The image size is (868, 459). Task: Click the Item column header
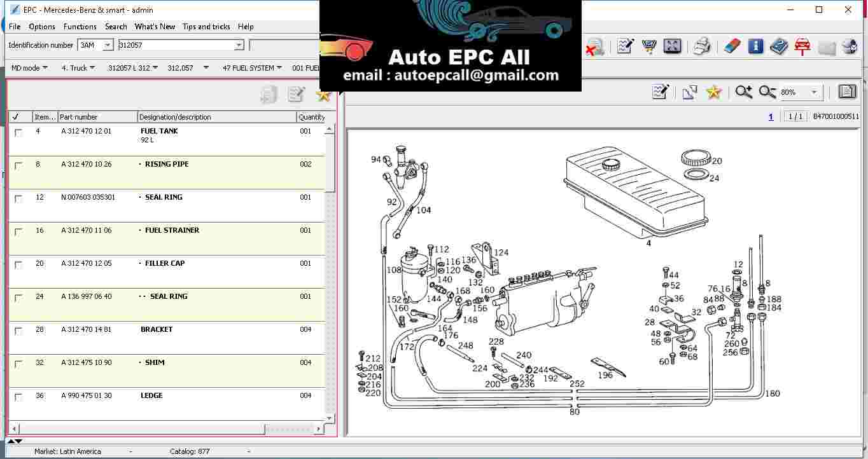[45, 117]
